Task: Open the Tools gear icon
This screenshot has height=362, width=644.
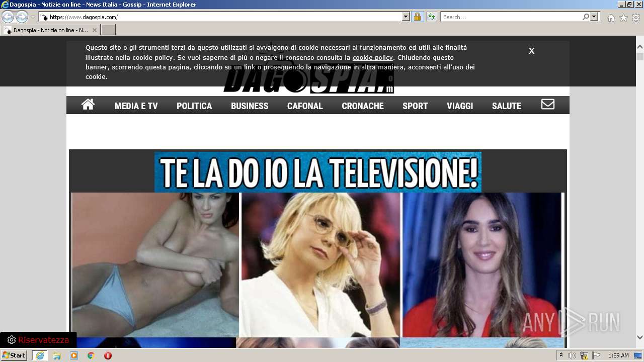Action: pyautogui.click(x=636, y=18)
